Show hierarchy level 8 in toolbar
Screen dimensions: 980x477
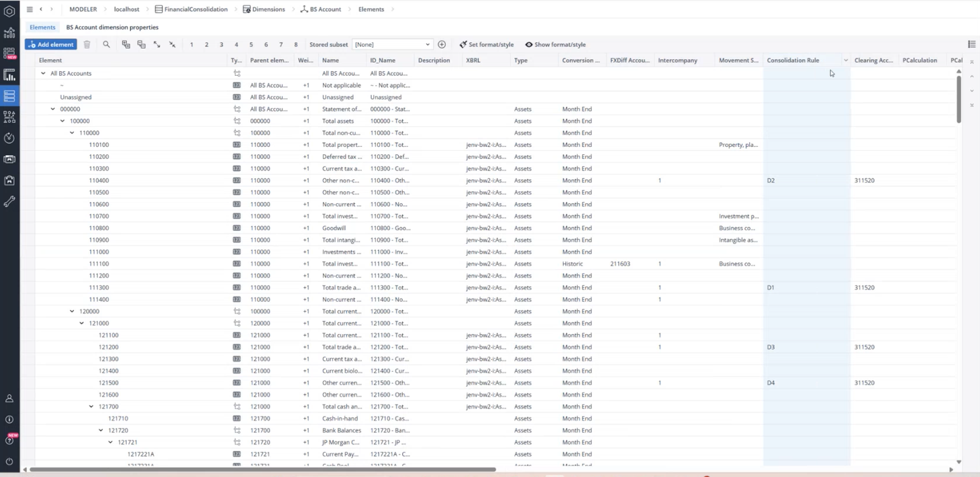point(296,45)
